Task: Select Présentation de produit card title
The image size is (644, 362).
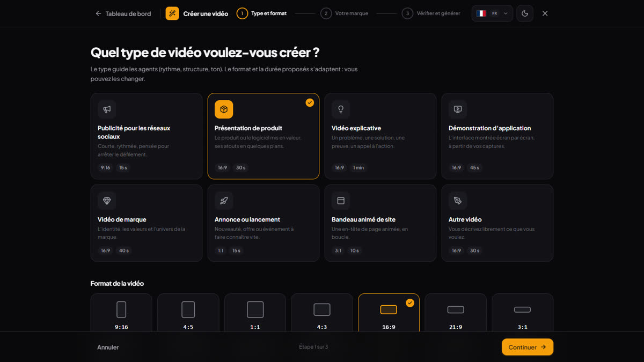Action: click(x=248, y=128)
